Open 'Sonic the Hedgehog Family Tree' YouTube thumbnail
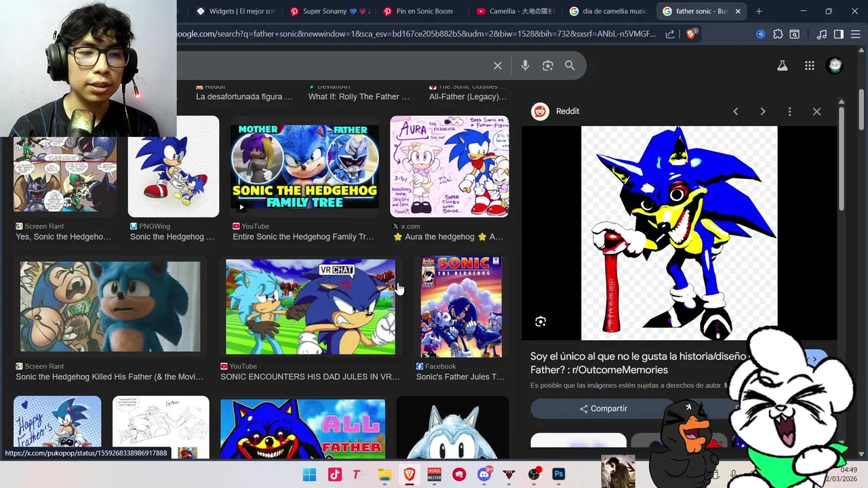 point(304,167)
